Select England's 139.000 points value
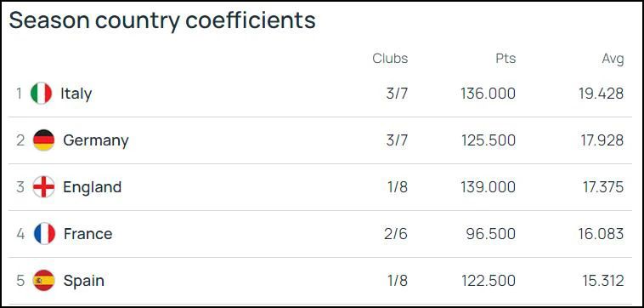The width and height of the screenshot is (644, 308). [489, 187]
